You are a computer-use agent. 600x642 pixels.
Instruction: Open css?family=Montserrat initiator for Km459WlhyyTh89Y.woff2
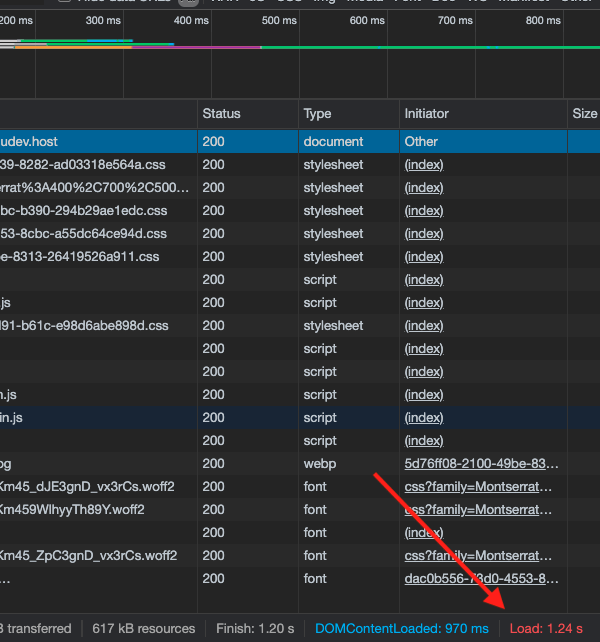click(478, 509)
